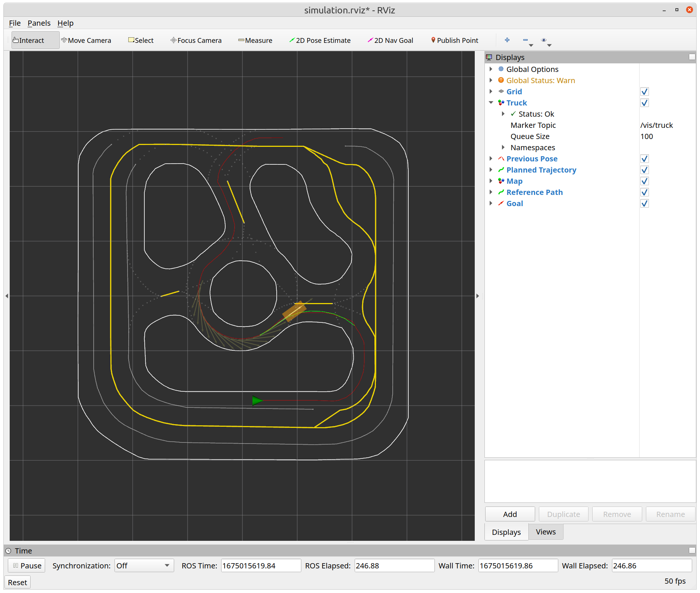
Task: Toggle the Planned Trajectory checkbox
Action: (644, 170)
